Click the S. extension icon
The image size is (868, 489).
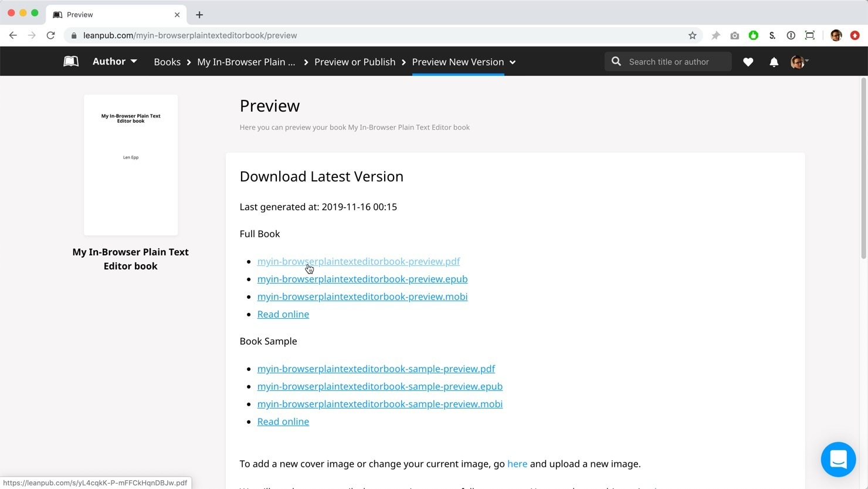[772, 35]
